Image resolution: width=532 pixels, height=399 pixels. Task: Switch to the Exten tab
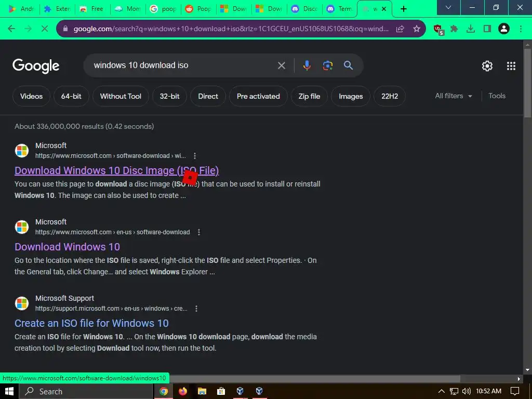(57, 9)
